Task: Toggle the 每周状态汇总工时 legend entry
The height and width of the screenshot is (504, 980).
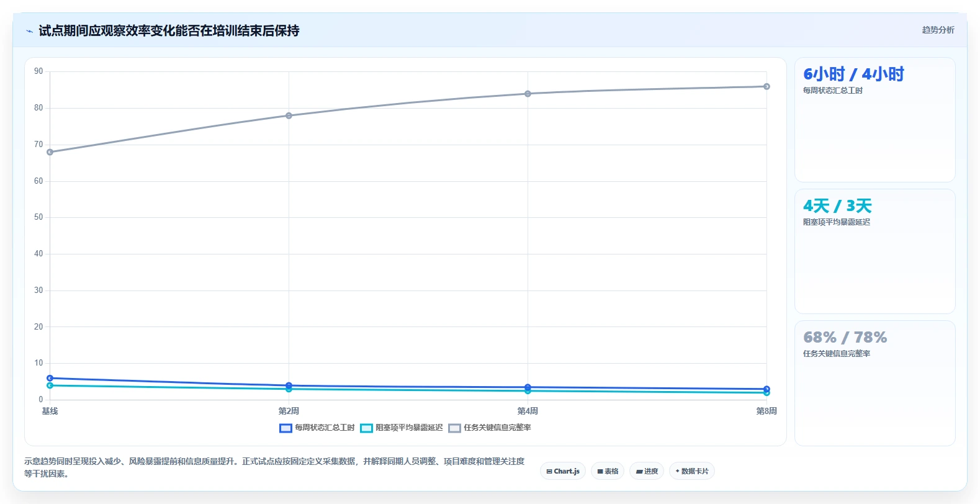Action: coord(317,428)
